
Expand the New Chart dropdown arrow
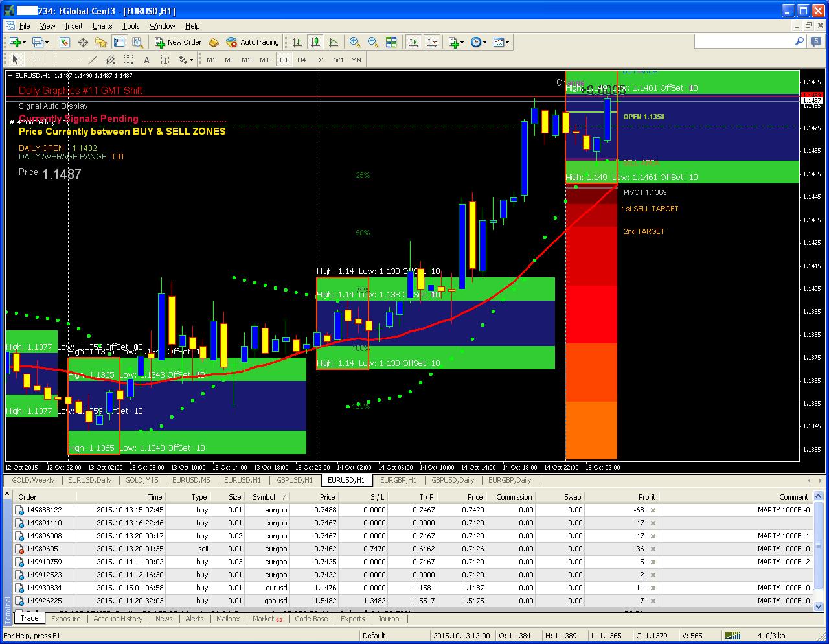click(24, 43)
